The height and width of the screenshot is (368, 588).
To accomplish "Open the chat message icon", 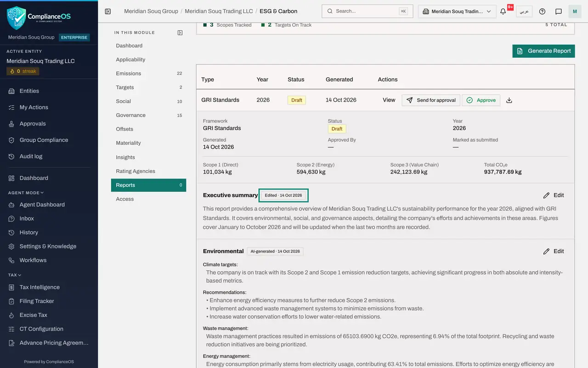I will (559, 11).
